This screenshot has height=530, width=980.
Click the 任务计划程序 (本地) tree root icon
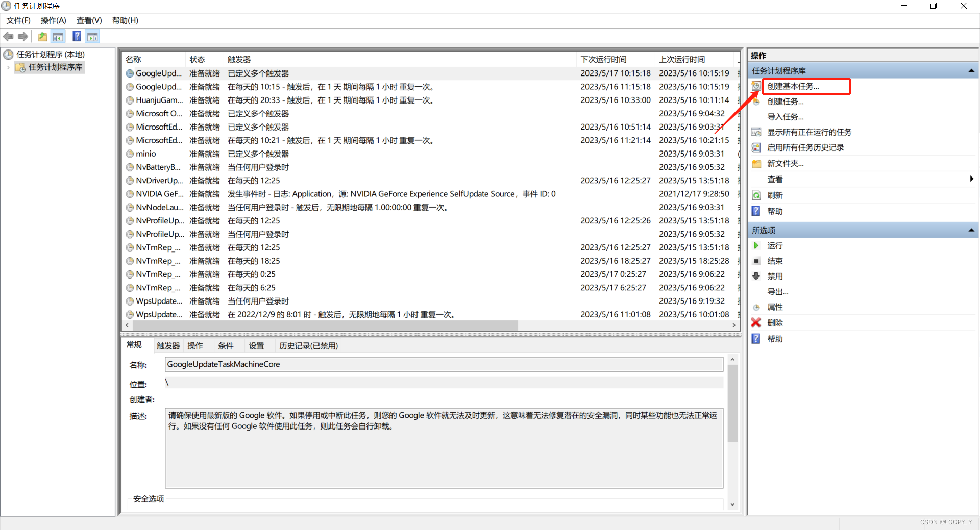pyautogui.click(x=8, y=54)
